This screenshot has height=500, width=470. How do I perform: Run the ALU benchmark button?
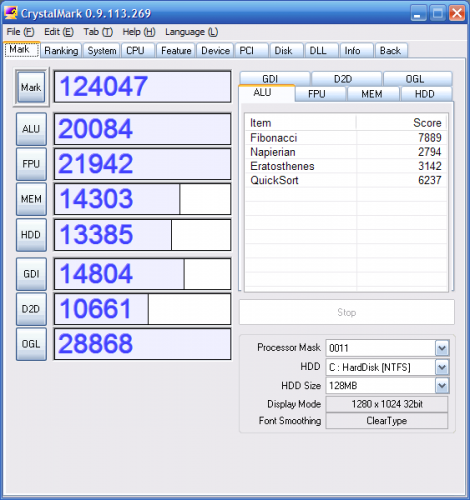31,129
